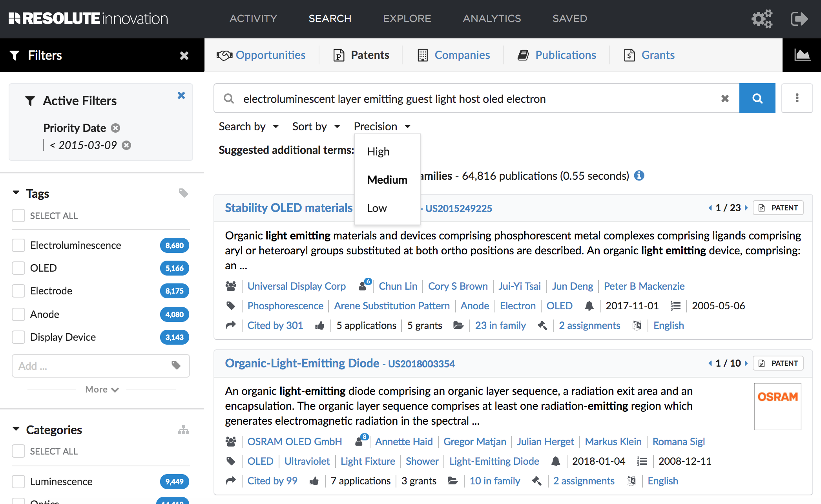
Task: Click into the search query field
Action: (x=477, y=99)
